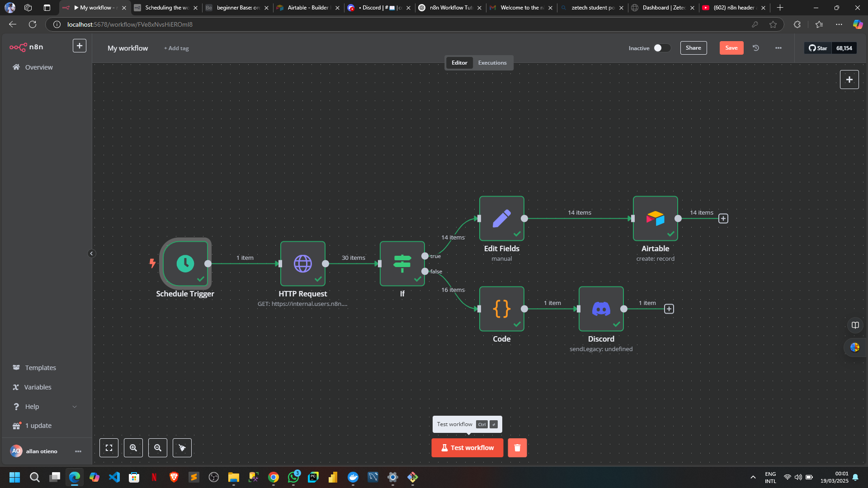This screenshot has width=868, height=488.
Task: Collapse the left sidebar arrow
Action: (x=91, y=253)
